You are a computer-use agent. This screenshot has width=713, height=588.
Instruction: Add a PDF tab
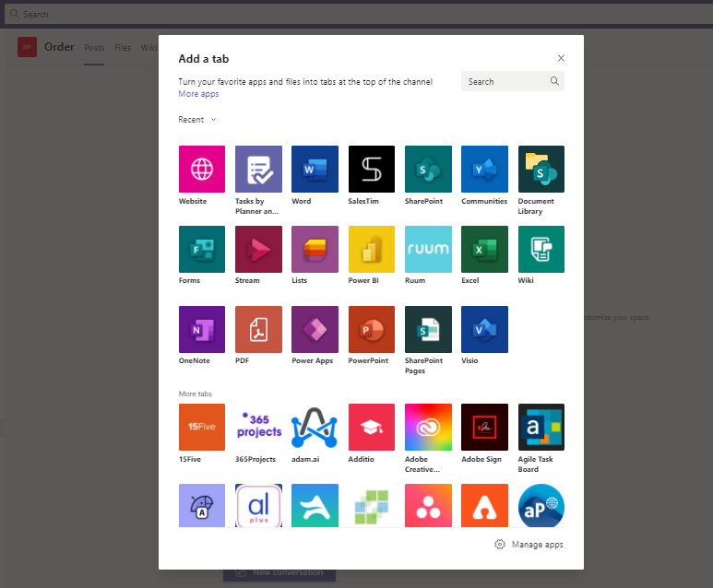(x=258, y=329)
